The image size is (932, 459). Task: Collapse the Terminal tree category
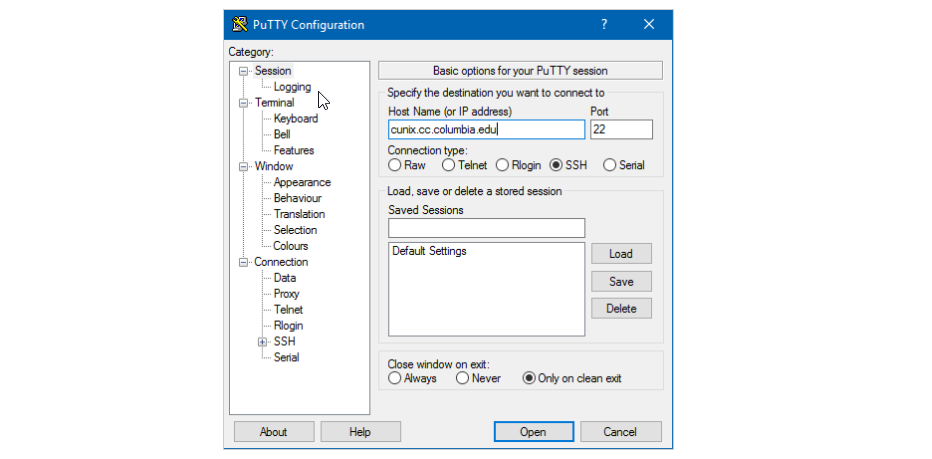click(x=242, y=103)
